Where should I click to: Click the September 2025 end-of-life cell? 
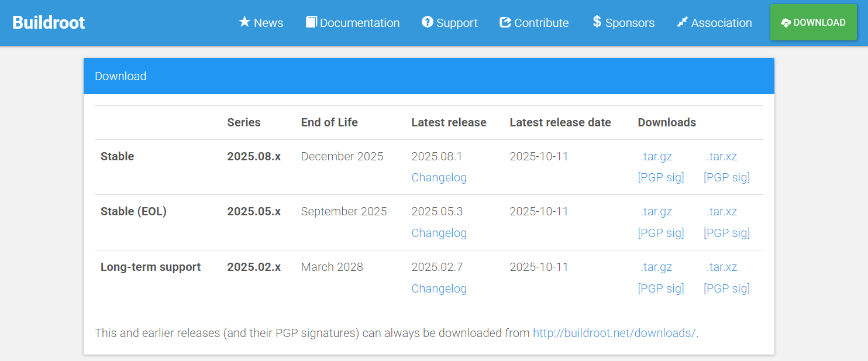(344, 211)
